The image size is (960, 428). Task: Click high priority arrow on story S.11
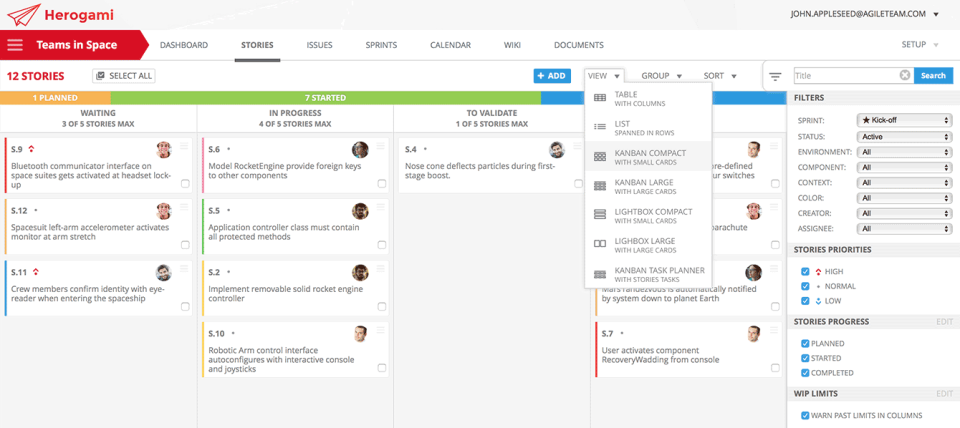[x=36, y=271]
